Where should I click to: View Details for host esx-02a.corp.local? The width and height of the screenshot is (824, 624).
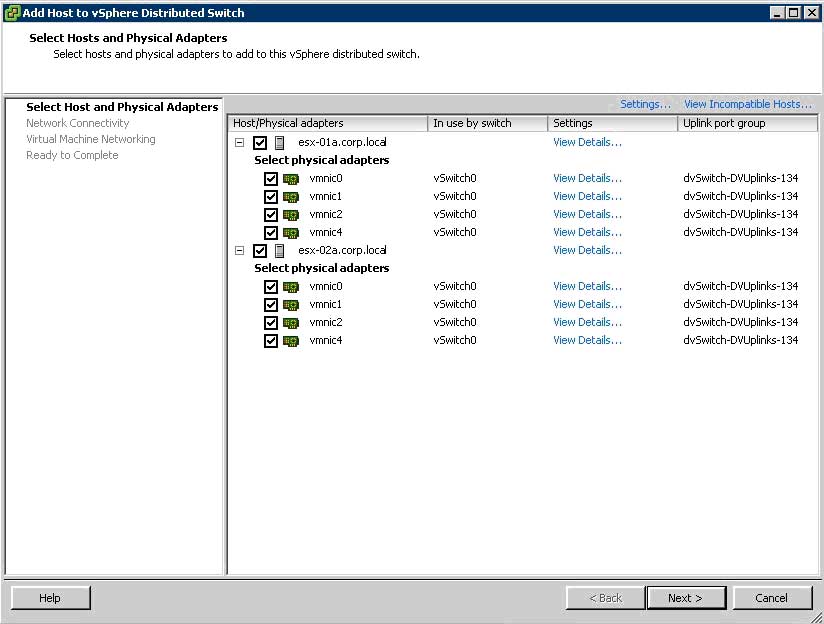point(587,250)
